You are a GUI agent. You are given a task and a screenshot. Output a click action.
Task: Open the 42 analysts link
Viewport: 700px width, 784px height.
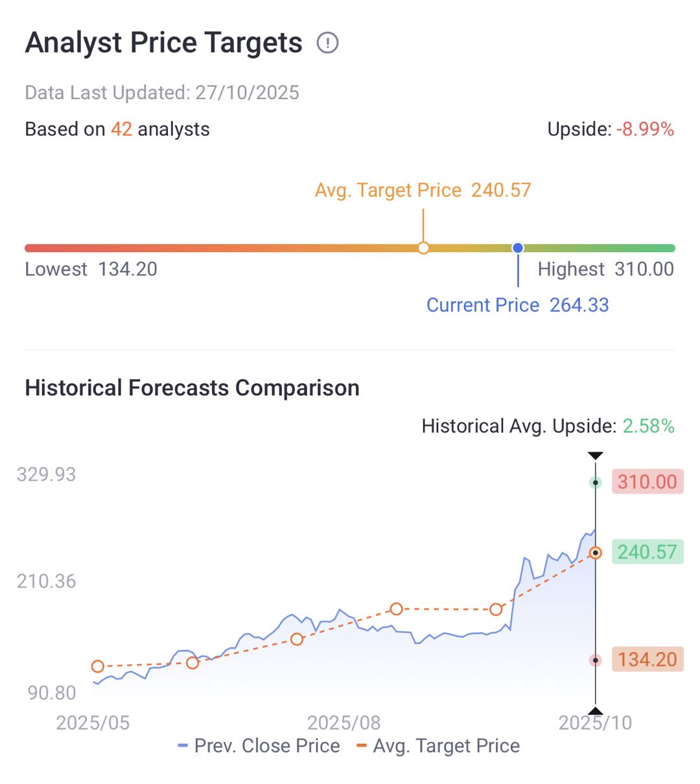click(x=121, y=129)
